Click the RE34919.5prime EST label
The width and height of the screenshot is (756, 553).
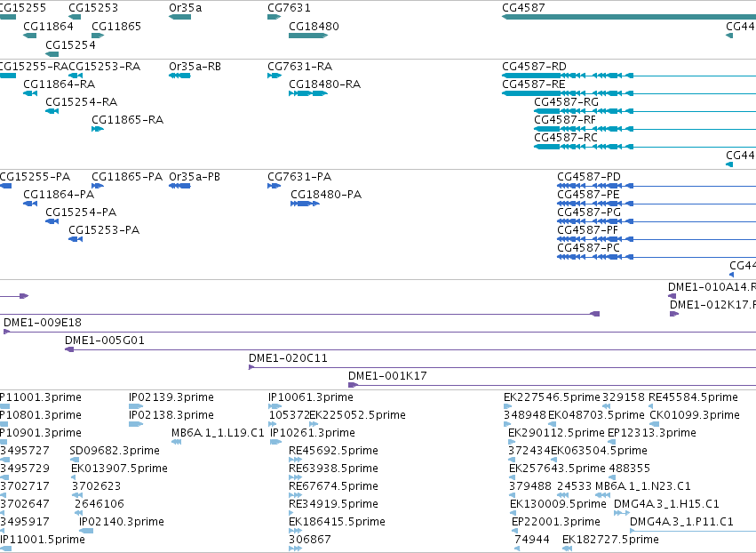[333, 504]
